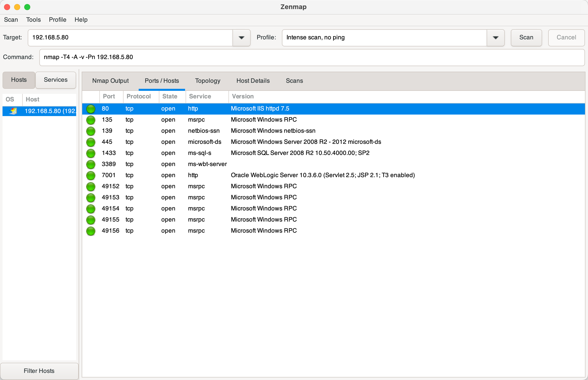Click the Filter Hosts button
Screen dimensions: 588x380
(x=39, y=371)
